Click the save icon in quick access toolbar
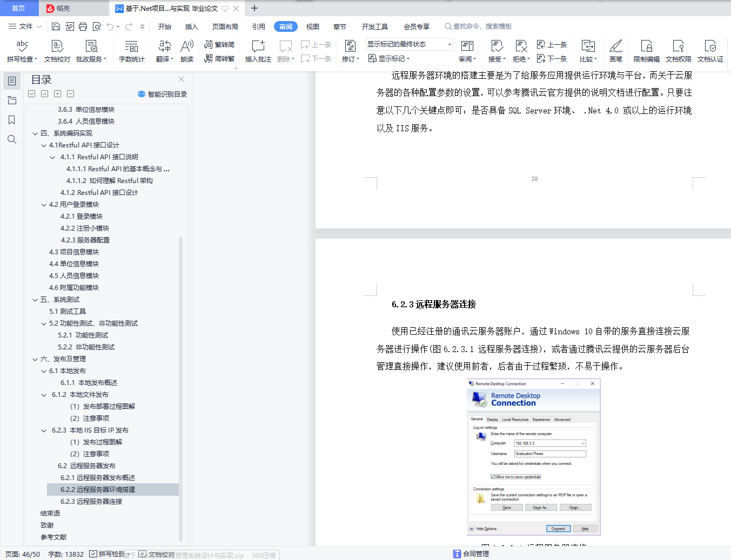 tap(56, 26)
